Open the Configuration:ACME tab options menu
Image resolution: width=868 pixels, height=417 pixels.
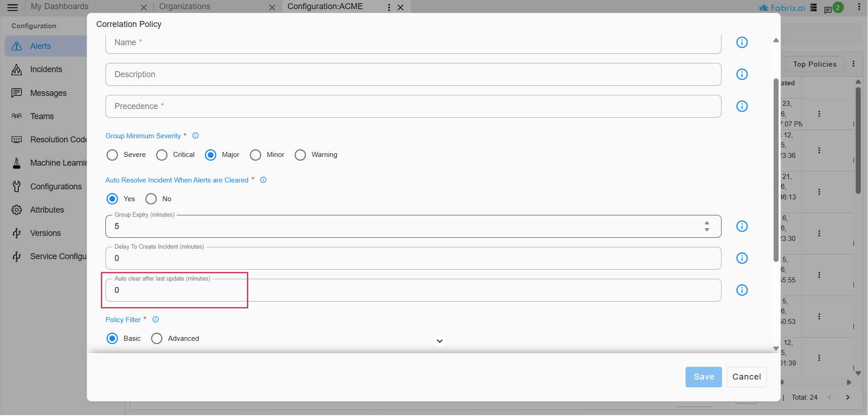point(389,7)
